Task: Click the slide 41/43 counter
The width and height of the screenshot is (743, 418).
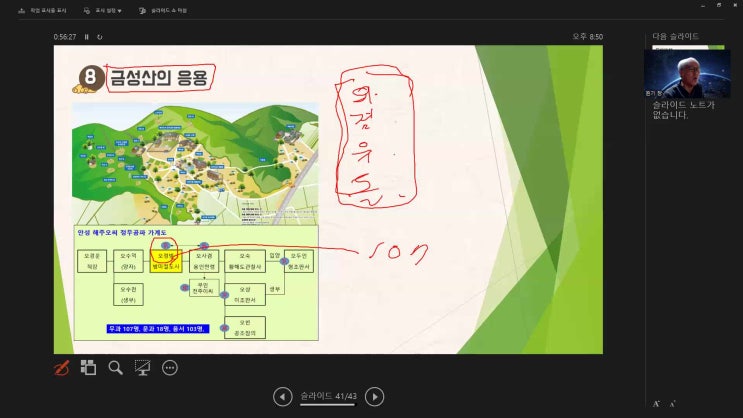Action: click(x=328, y=396)
